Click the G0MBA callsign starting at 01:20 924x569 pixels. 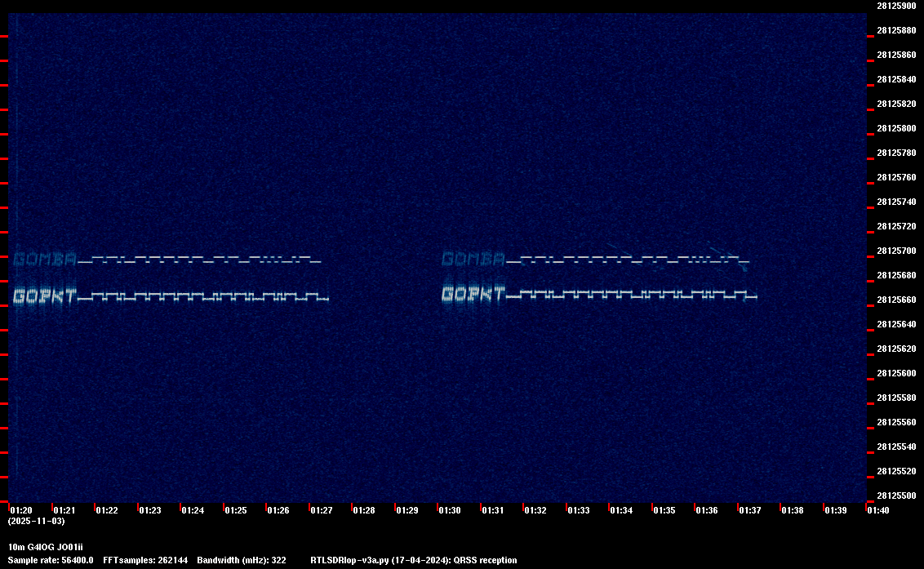(45, 260)
